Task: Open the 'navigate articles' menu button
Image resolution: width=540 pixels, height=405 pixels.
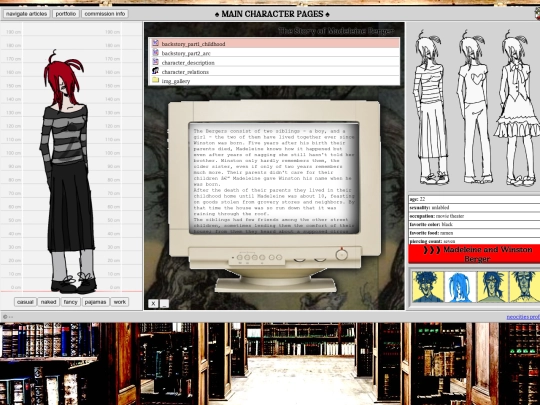Action: tap(27, 14)
